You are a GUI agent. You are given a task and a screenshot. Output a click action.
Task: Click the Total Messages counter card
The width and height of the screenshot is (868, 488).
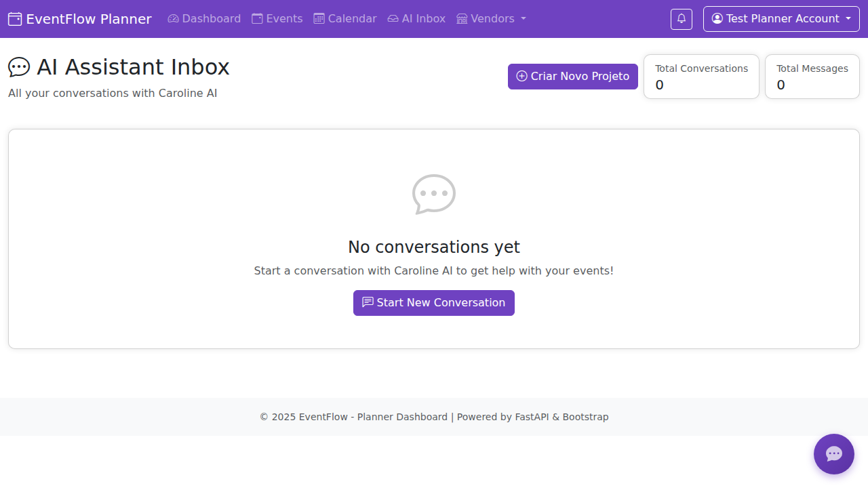(x=812, y=77)
